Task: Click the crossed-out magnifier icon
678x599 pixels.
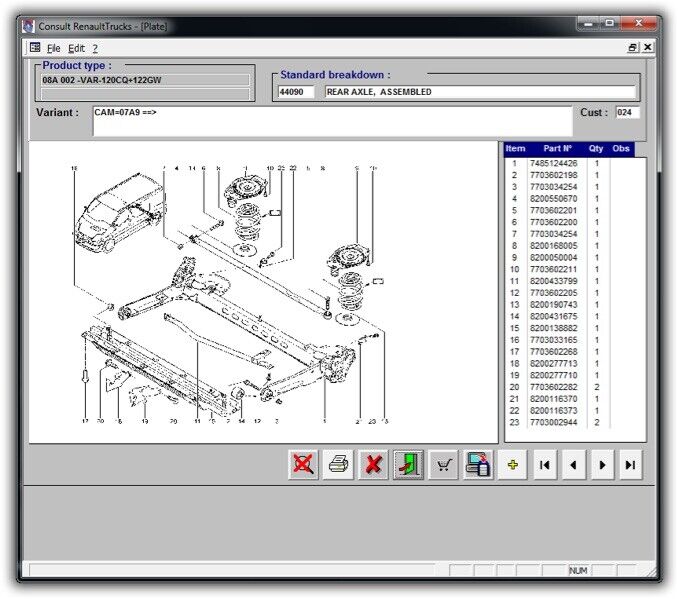Action: [304, 465]
